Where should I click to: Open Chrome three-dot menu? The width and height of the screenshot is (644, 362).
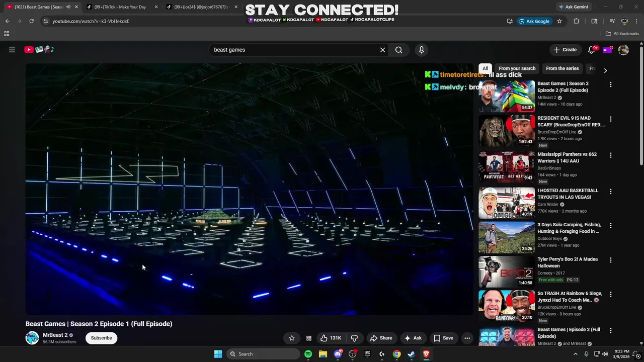pos(637,21)
